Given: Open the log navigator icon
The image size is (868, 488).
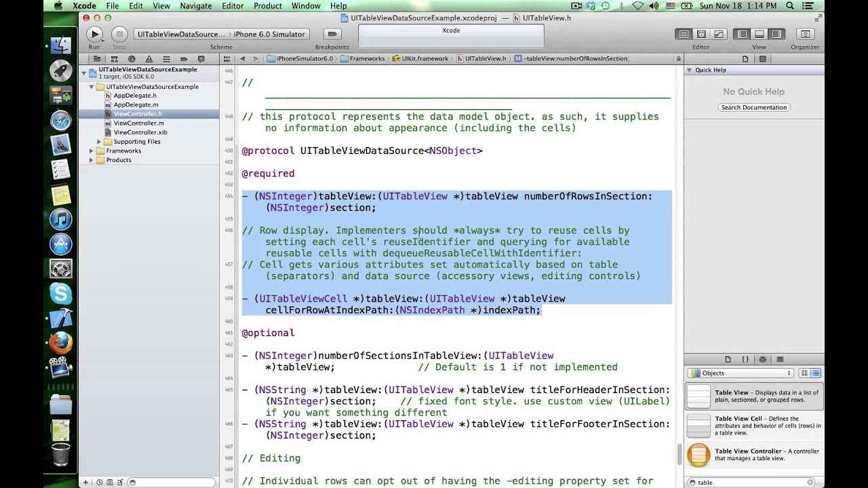Looking at the screenshot, I should [201, 59].
